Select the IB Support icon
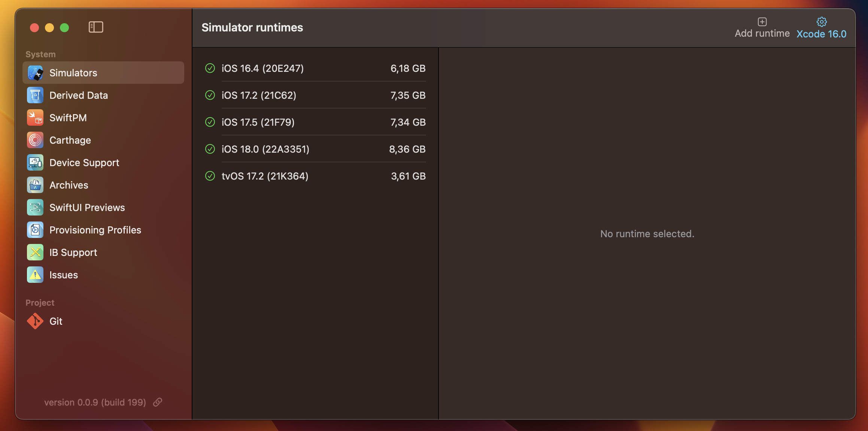 [35, 253]
